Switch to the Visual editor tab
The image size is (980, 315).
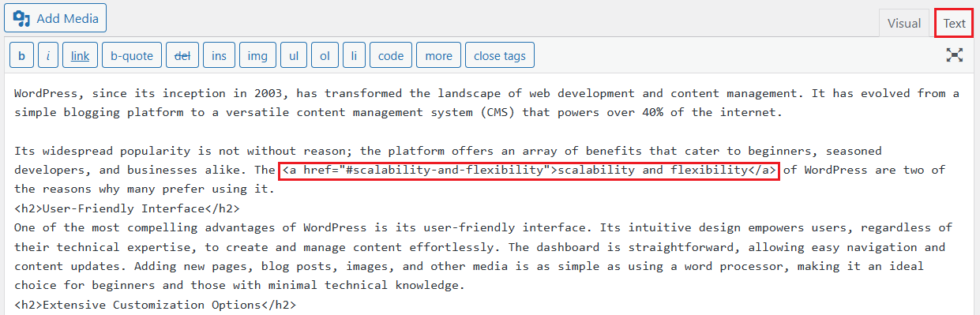tap(904, 24)
